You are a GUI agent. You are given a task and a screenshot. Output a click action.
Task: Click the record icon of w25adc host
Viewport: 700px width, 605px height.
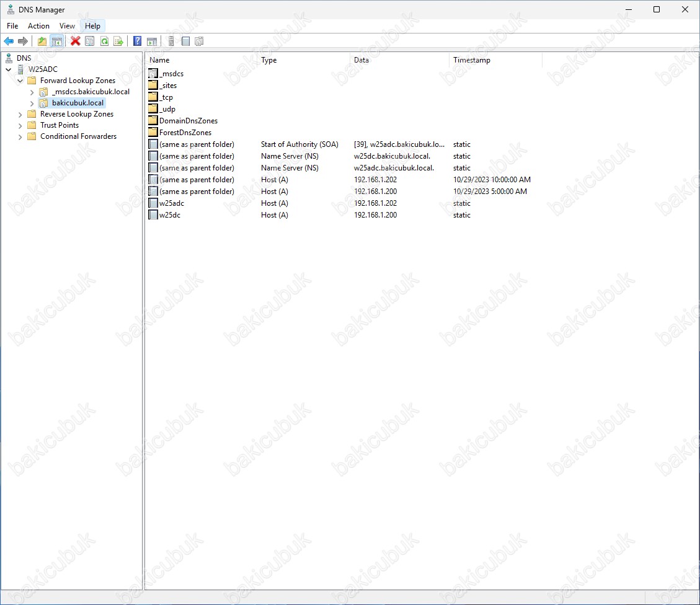153,203
